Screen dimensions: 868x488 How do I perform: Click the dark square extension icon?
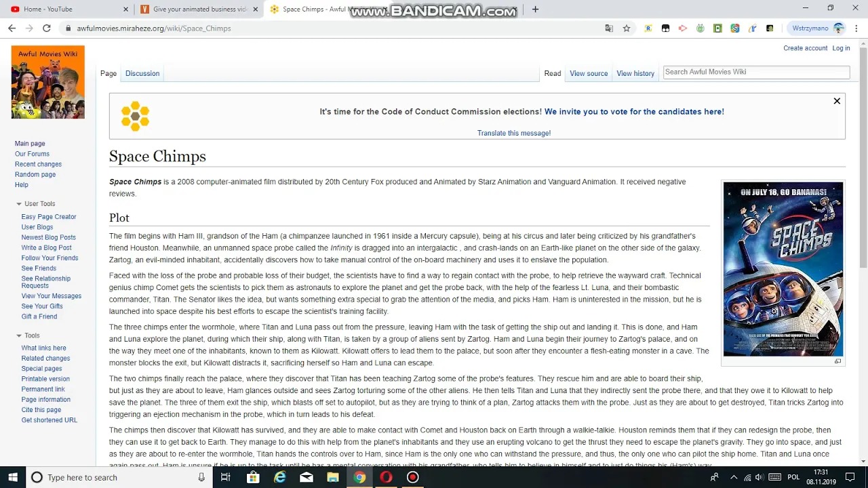pyautogui.click(x=770, y=28)
